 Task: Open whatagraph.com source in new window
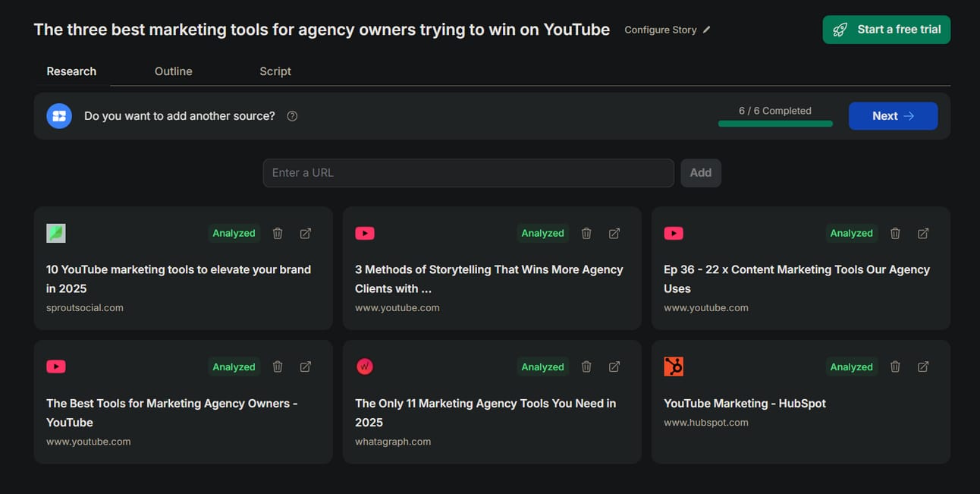coord(614,367)
